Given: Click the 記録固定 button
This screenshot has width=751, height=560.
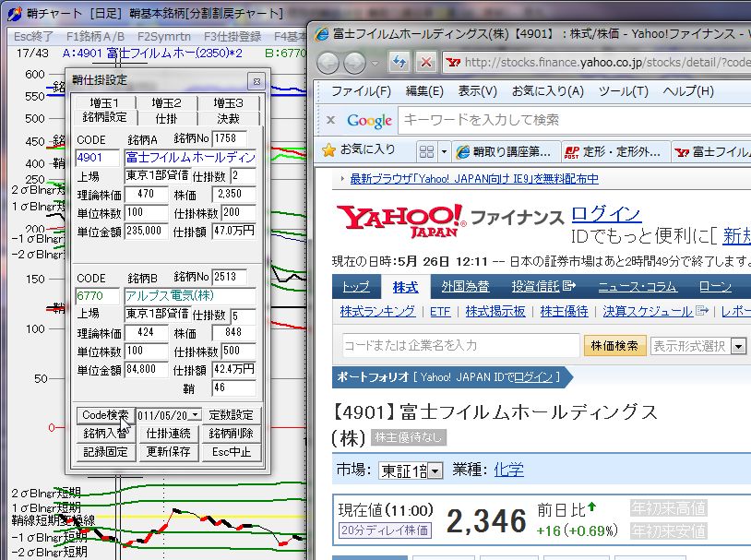Looking at the screenshot, I should (x=105, y=452).
